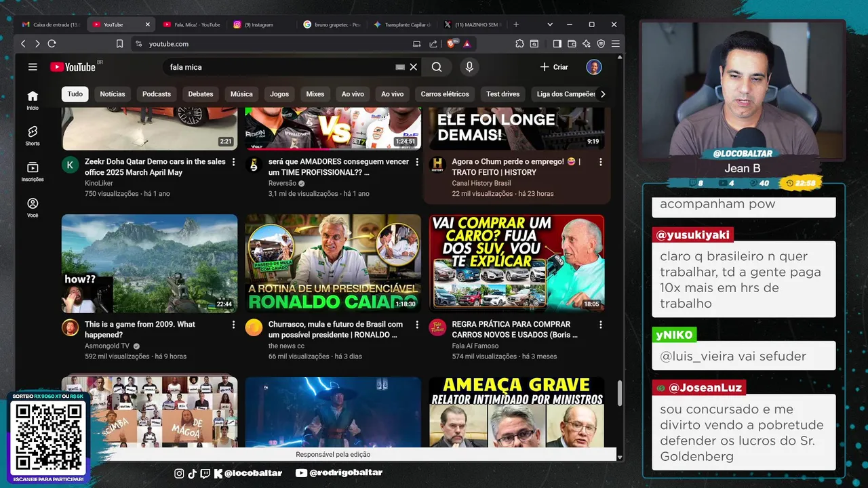Open the on-screen keyboard in search box
Viewport: 868px width, 488px height.
[400, 67]
